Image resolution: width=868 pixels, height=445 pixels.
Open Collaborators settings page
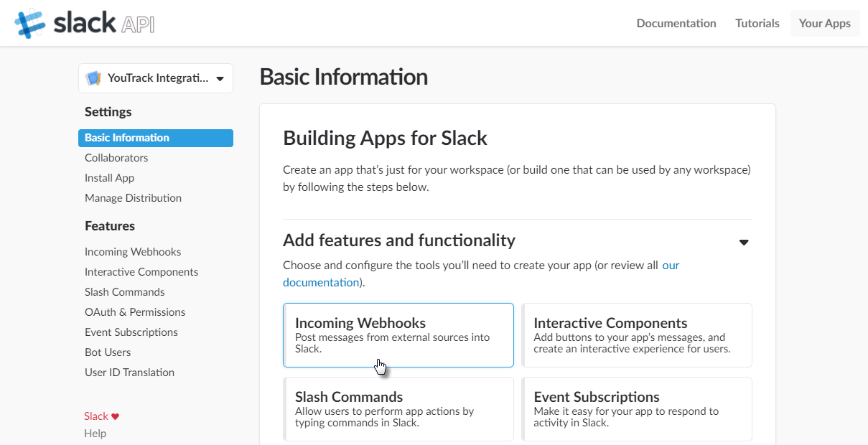(x=116, y=158)
